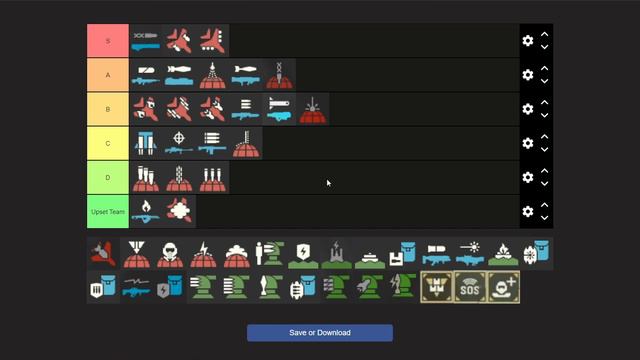Viewport: 640px width, 360px height.
Task: Select the flamethrower icon in Upset Team tier
Action: tap(146, 211)
